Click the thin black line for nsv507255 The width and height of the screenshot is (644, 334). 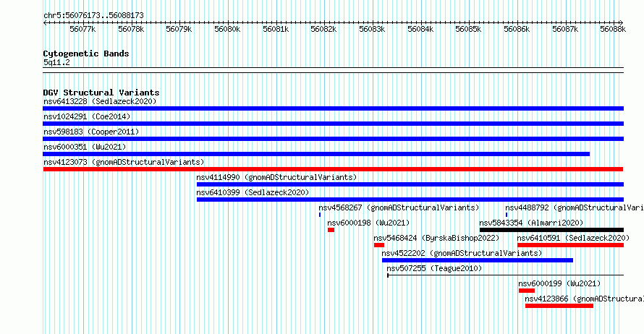pyautogui.click(x=506, y=275)
